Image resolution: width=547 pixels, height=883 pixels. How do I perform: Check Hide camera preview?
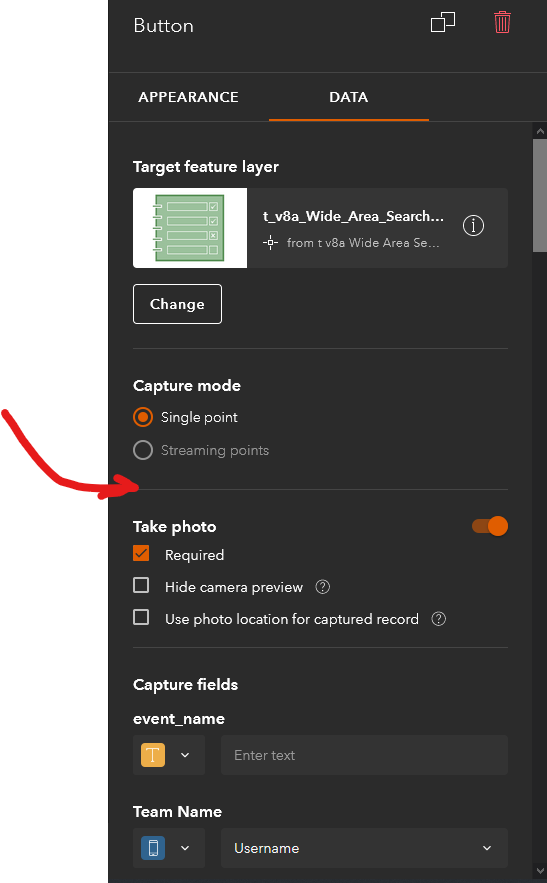[x=141, y=586]
